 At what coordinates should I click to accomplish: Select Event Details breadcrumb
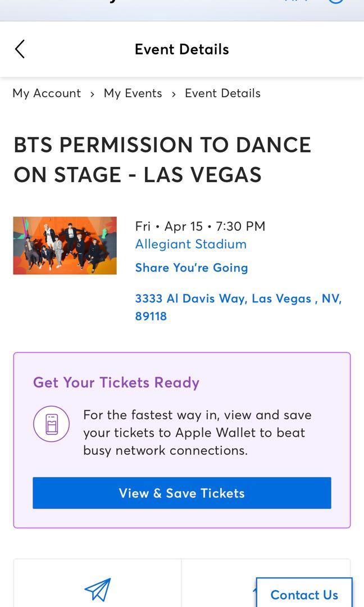point(222,93)
